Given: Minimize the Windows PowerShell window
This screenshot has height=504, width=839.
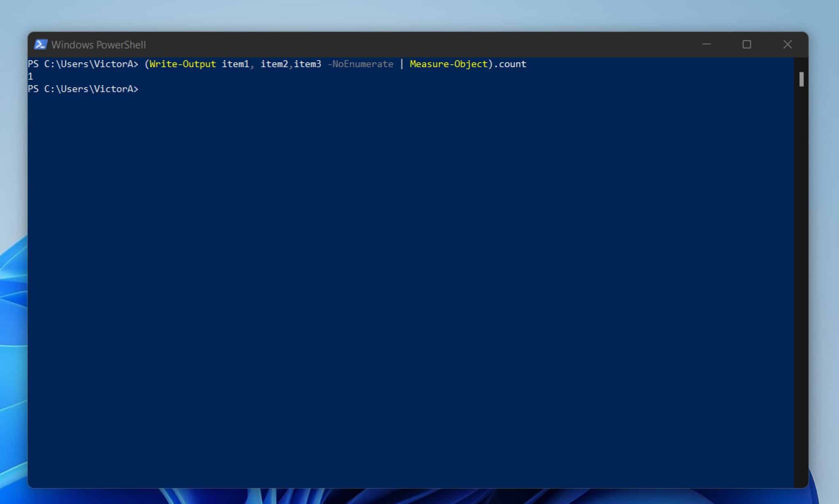Looking at the screenshot, I should [x=706, y=44].
